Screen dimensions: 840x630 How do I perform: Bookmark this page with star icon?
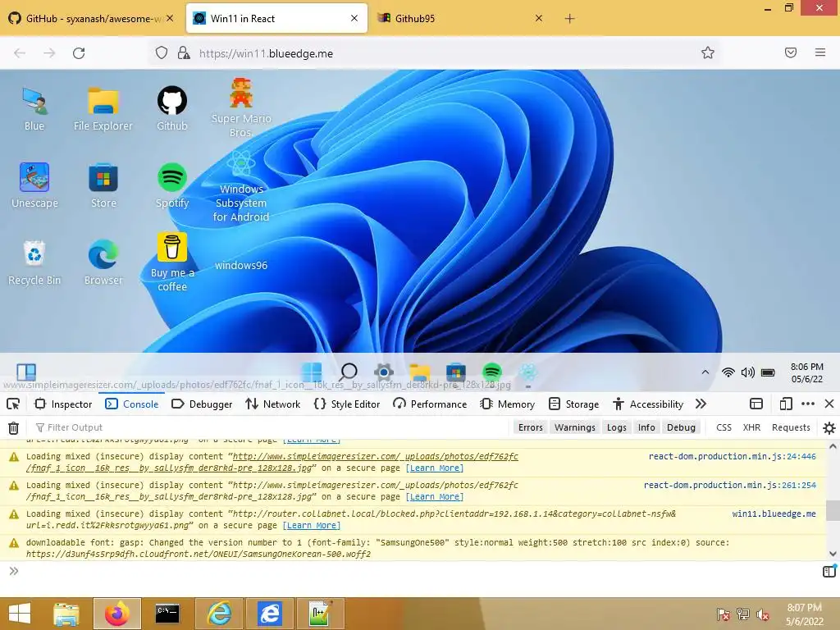[708, 52]
